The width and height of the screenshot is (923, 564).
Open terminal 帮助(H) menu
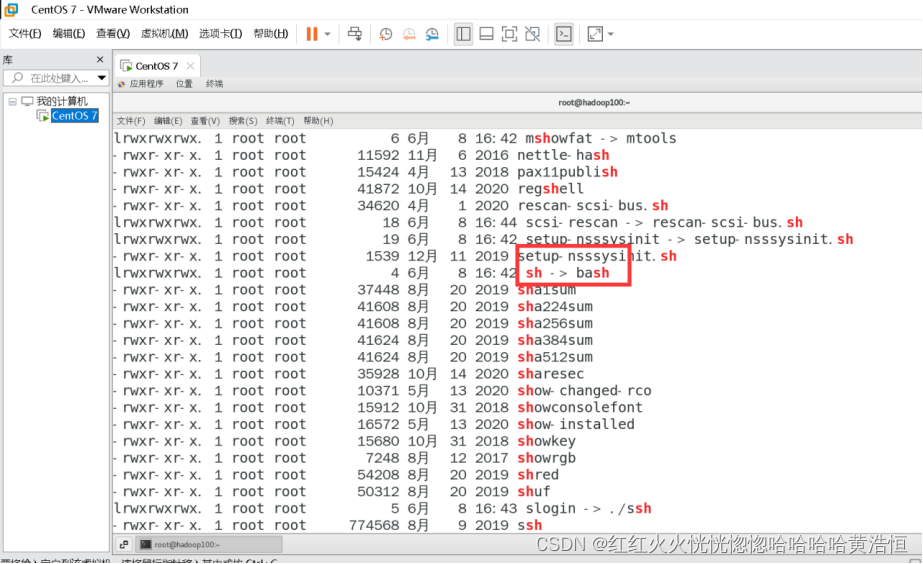tap(318, 121)
